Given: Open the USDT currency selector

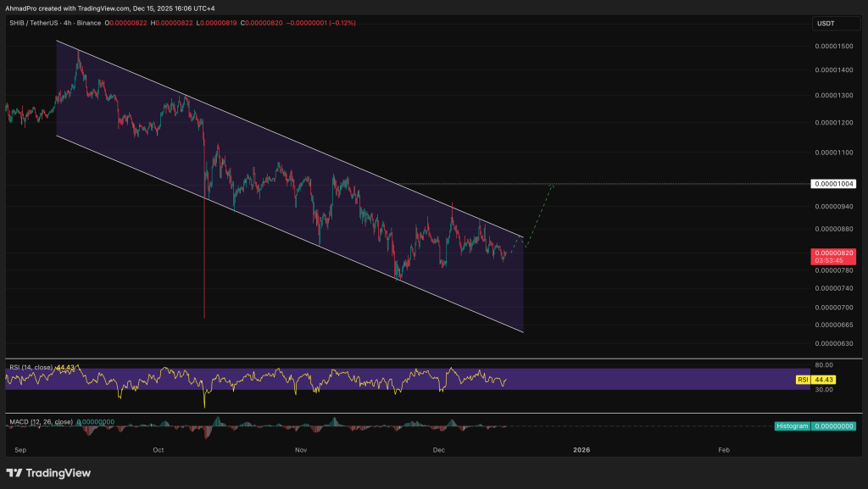Looking at the screenshot, I should (x=826, y=24).
